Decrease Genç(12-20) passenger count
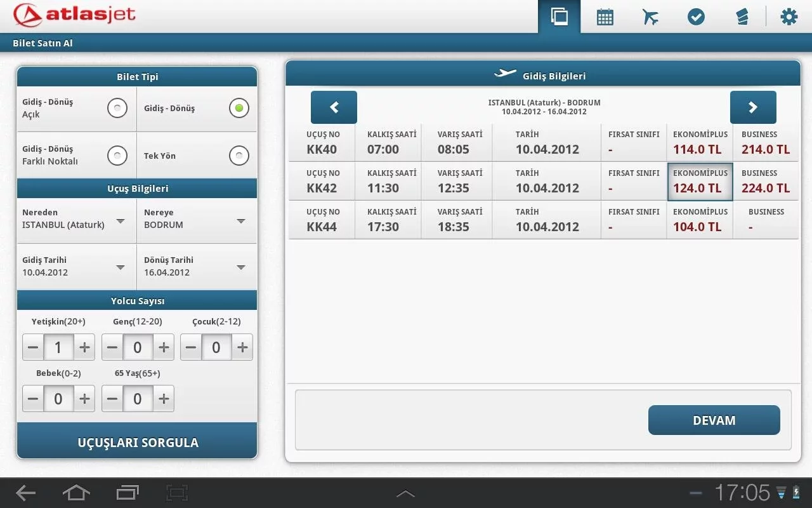 click(x=112, y=347)
